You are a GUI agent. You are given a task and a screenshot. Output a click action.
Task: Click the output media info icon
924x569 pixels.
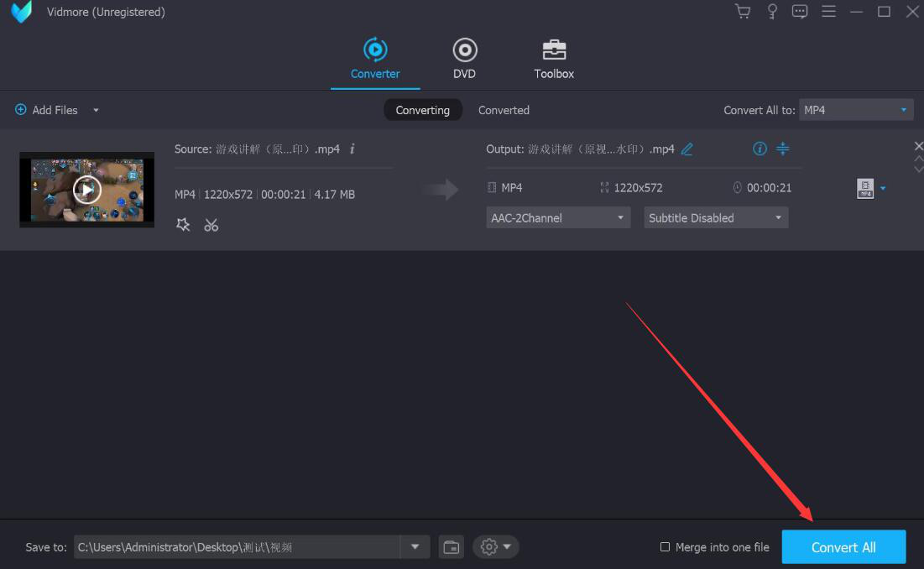point(760,149)
